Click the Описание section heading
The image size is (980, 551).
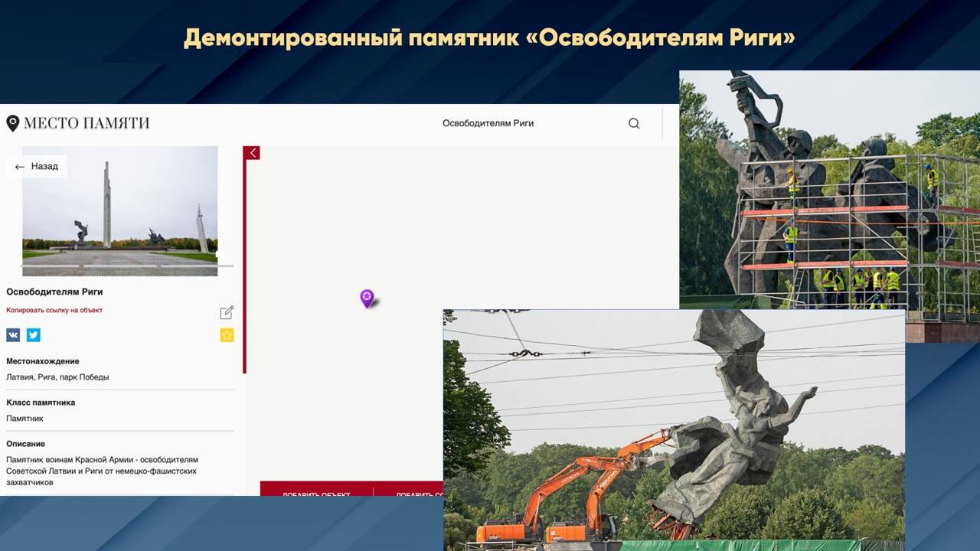point(25,444)
